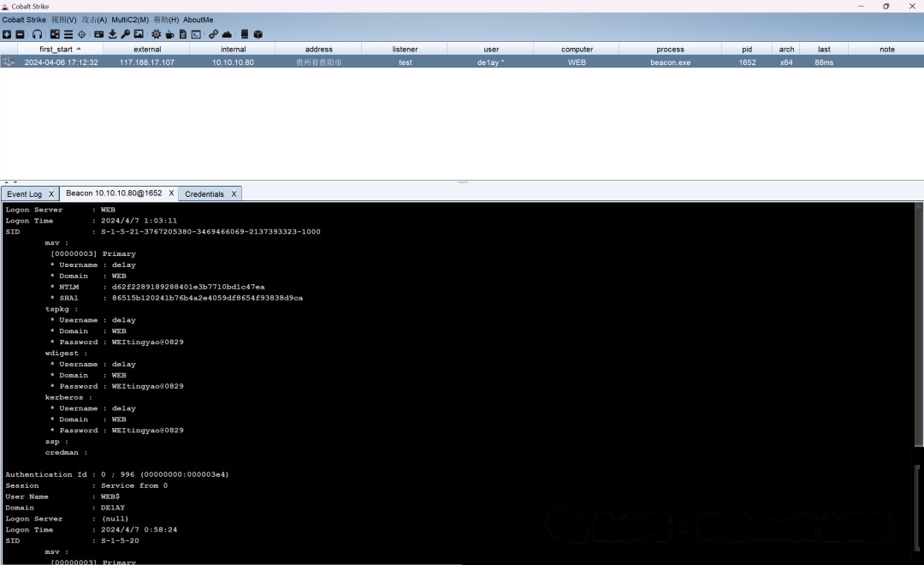924x565 pixels.
Task: Sort by the computer column header
Action: click(x=577, y=49)
